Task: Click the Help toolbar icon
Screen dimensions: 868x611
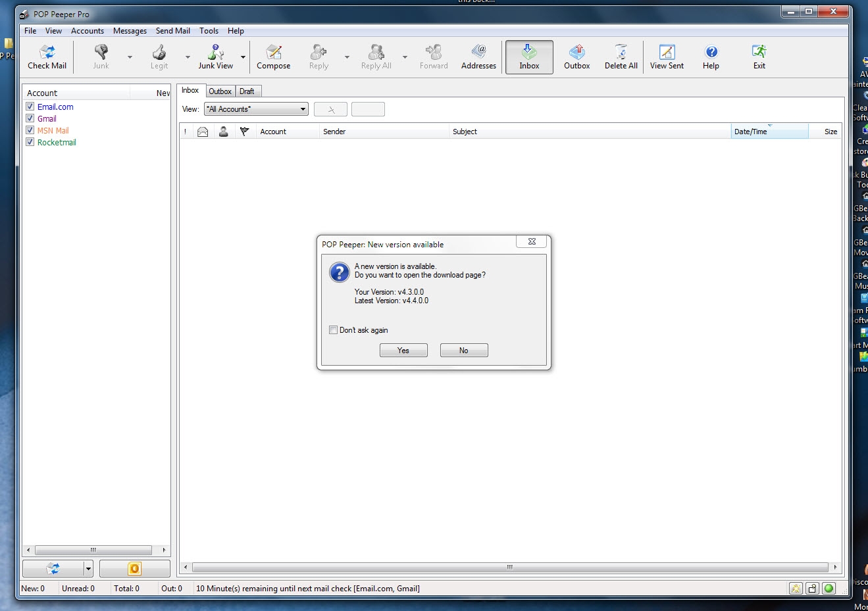Action: [711, 57]
